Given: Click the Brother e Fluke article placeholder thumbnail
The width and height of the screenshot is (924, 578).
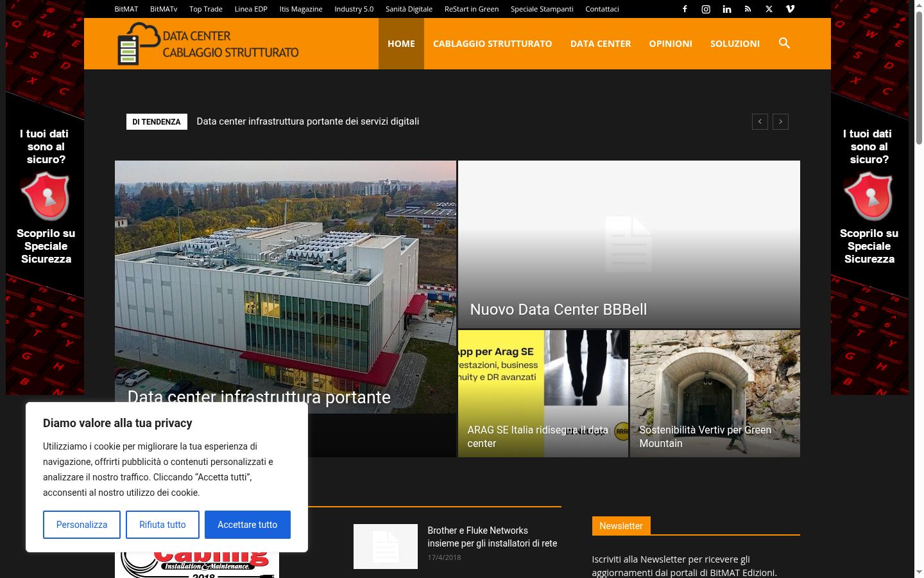Looking at the screenshot, I should (386, 547).
